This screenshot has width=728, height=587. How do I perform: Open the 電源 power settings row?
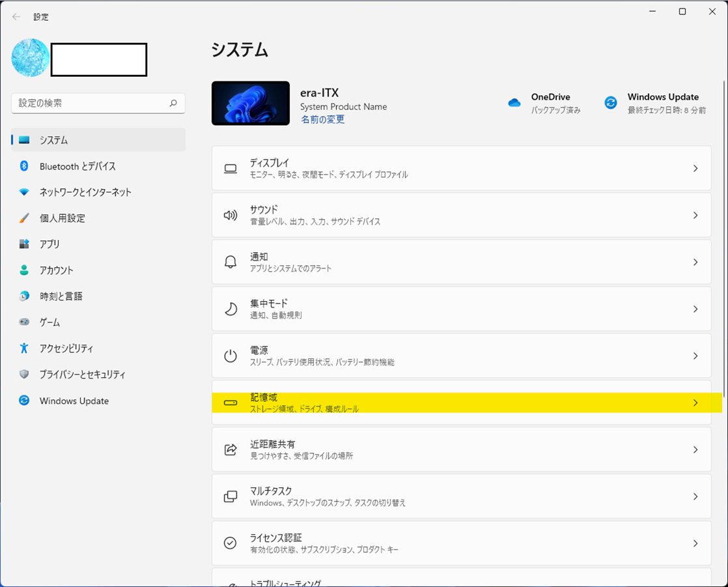tap(461, 356)
